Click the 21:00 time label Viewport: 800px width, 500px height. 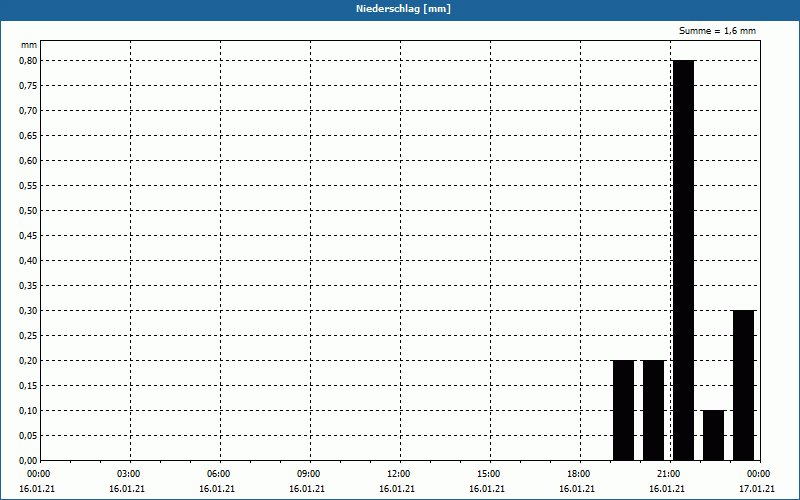669,474
